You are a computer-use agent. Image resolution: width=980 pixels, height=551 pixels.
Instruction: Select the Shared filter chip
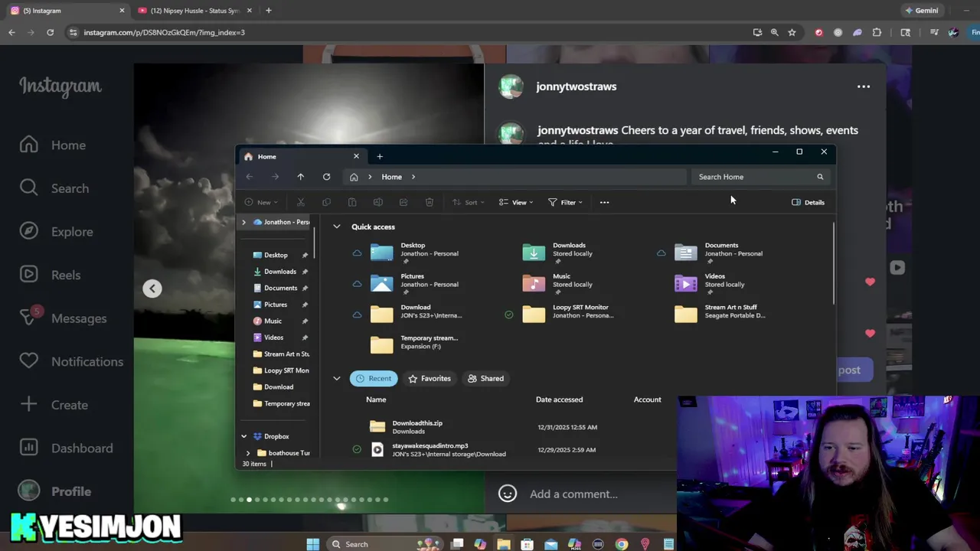pos(485,378)
